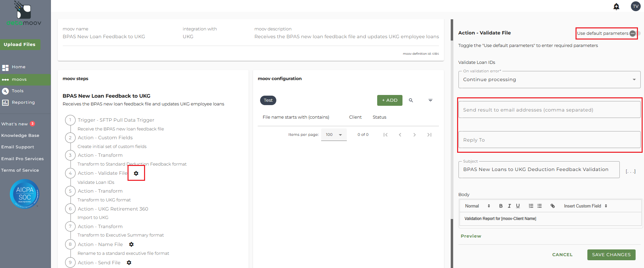This screenshot has height=268, width=644.
Task: Click the filter icon in moov configuration
Action: pyautogui.click(x=430, y=100)
